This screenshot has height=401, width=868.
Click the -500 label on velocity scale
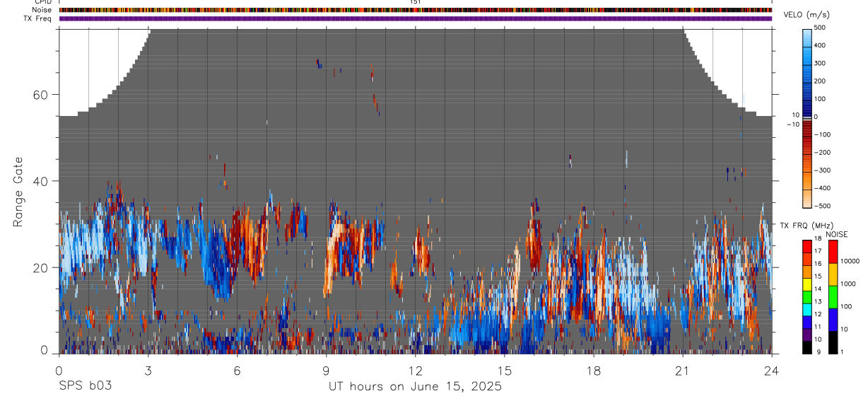pyautogui.click(x=819, y=207)
